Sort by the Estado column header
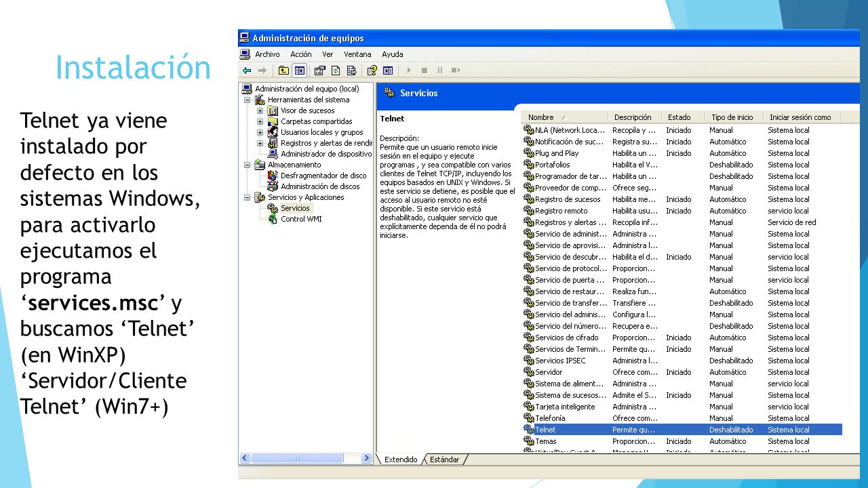 point(684,117)
